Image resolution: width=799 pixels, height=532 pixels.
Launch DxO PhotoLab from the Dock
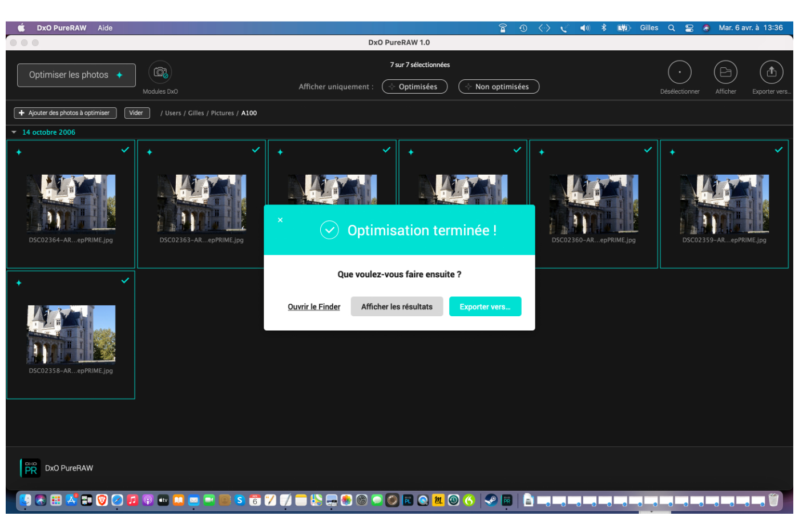[407, 500]
